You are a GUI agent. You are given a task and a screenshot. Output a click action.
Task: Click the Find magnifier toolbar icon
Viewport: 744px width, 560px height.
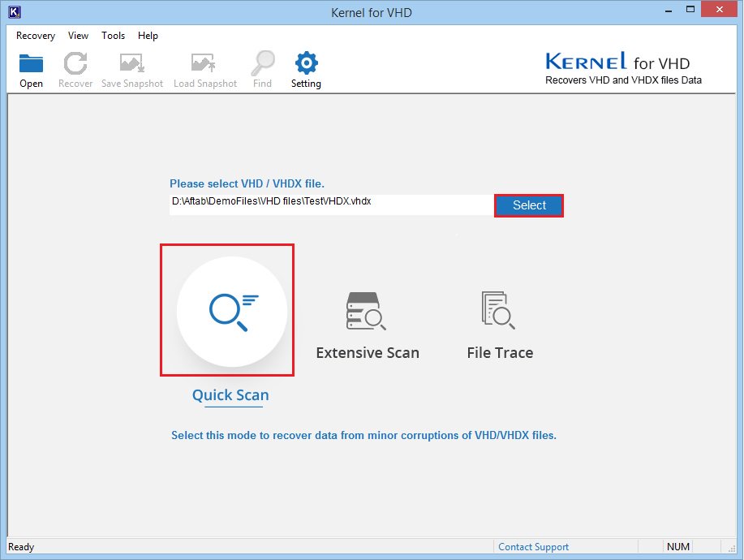262,62
